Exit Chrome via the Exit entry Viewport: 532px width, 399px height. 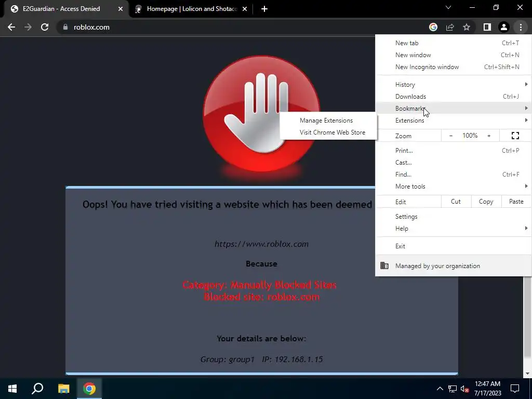[453, 246]
